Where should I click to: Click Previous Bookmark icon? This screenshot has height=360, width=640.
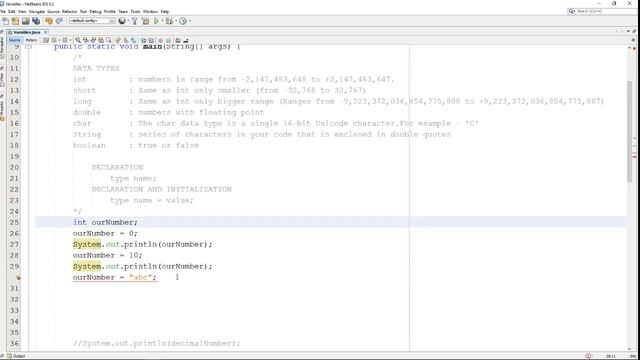pyautogui.click(x=118, y=40)
